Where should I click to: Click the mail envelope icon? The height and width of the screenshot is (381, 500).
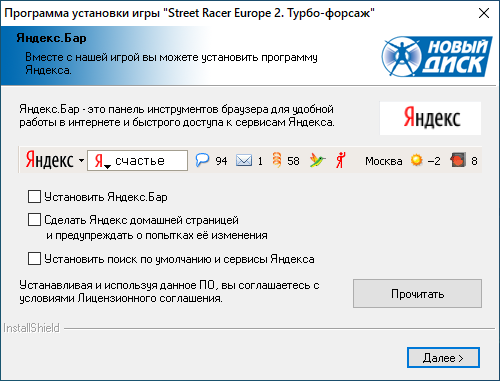244,161
